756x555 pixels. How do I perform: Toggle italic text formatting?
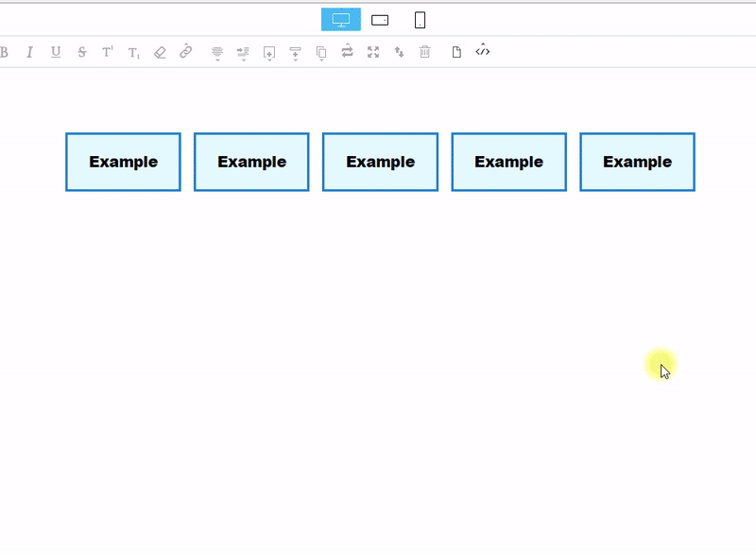coord(29,52)
